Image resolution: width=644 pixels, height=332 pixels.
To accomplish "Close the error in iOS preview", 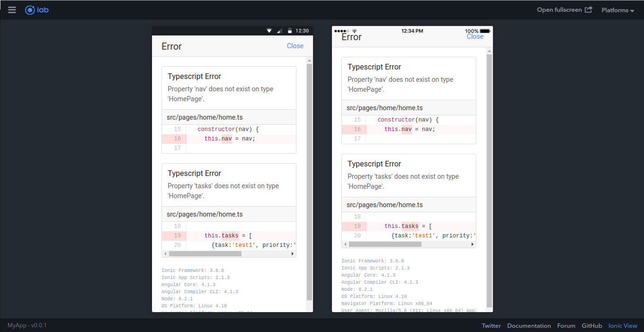I will [475, 36].
